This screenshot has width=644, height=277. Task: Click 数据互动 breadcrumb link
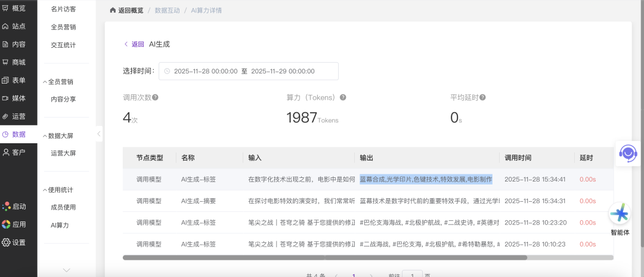pos(167,10)
